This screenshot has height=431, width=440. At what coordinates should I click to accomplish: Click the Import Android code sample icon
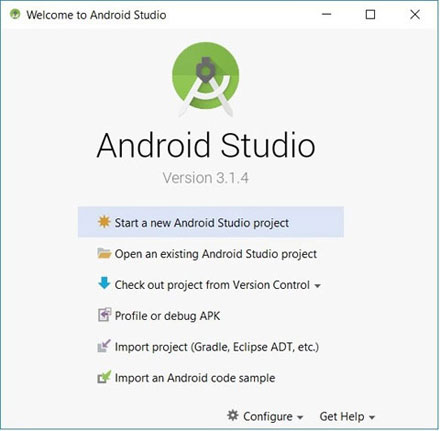click(104, 377)
